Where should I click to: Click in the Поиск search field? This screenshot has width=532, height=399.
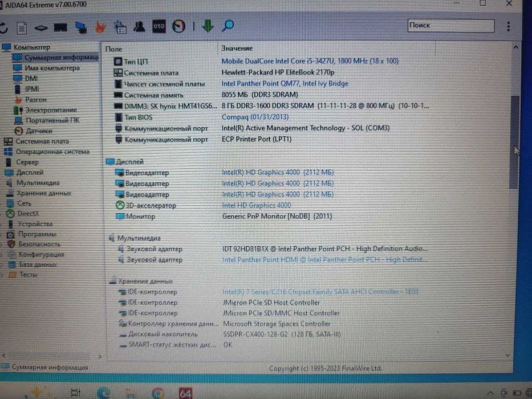451,26
